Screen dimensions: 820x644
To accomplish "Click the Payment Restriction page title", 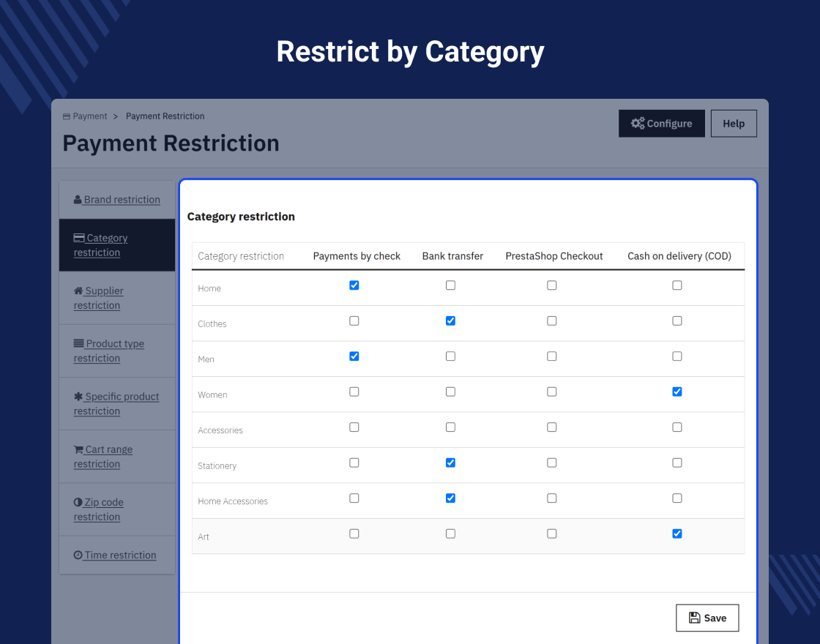I will click(171, 143).
